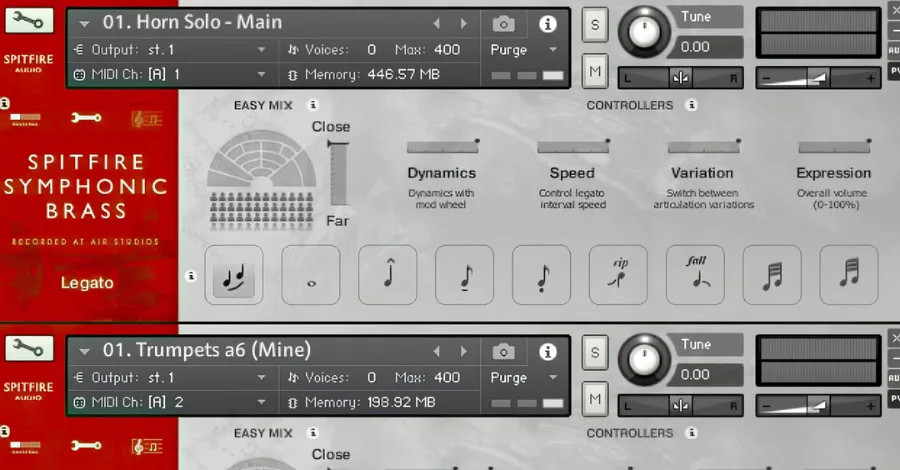900x470 pixels.
Task: Click Controllers info icon in Horn Solo
Action: coord(692,104)
